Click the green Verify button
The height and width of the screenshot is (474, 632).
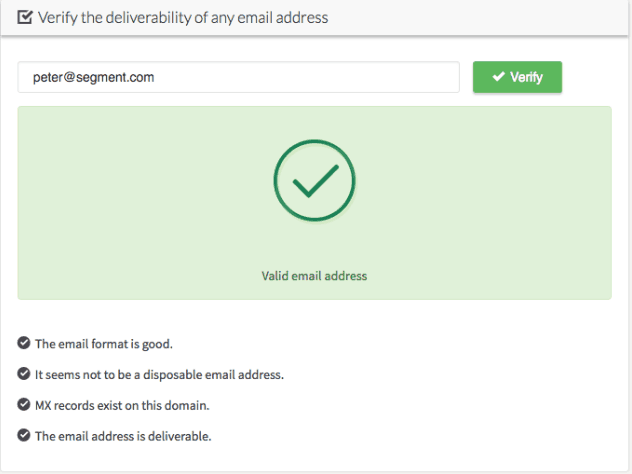coord(518,77)
